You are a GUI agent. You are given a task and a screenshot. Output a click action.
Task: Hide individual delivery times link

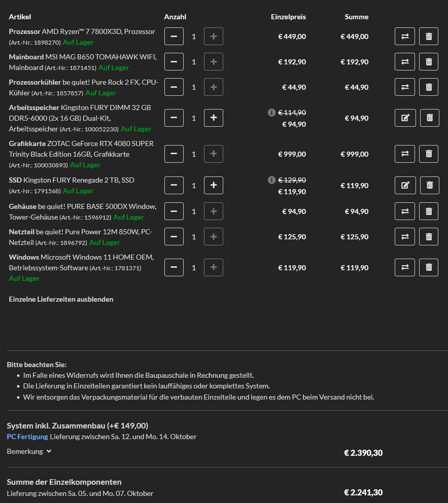click(61, 299)
